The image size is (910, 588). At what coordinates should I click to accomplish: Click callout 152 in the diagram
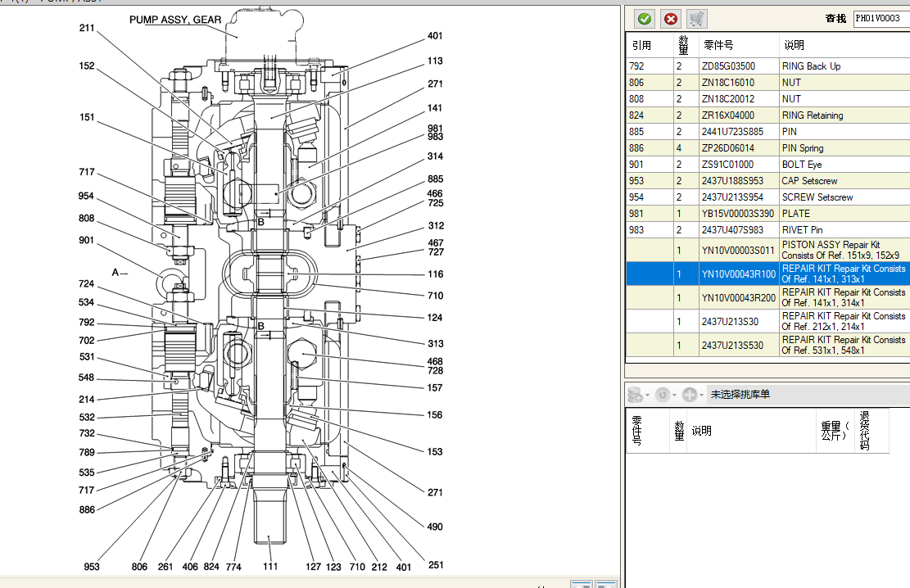[x=87, y=66]
